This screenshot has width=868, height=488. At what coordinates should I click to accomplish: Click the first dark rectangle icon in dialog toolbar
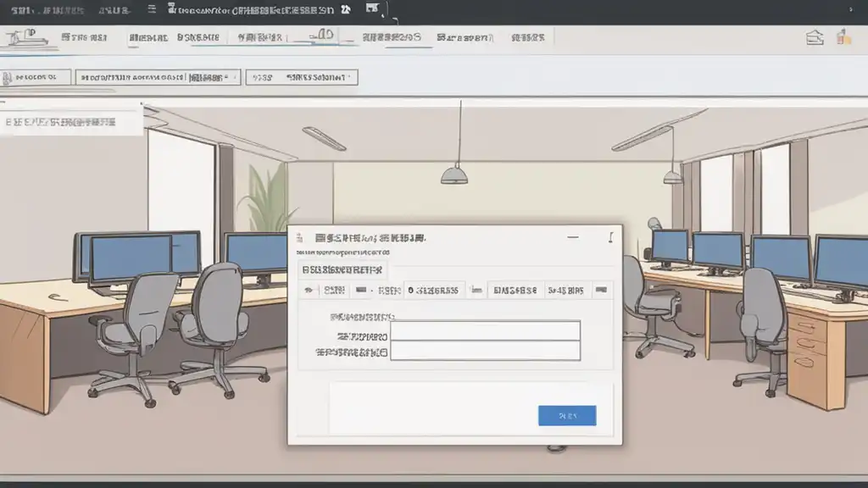click(361, 290)
